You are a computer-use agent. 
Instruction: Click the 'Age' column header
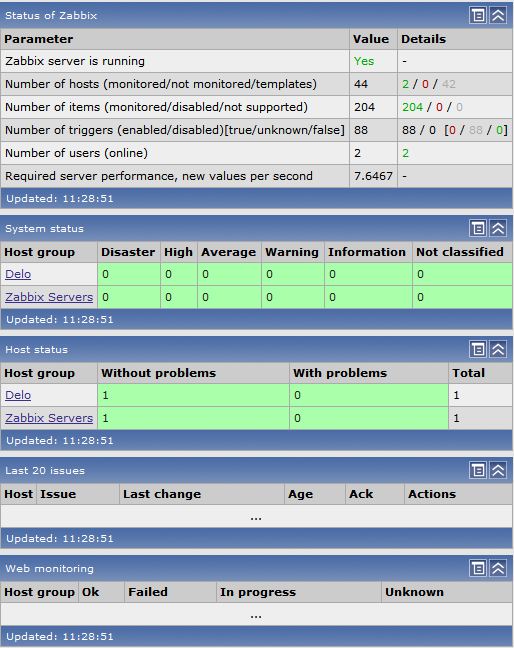[300, 494]
